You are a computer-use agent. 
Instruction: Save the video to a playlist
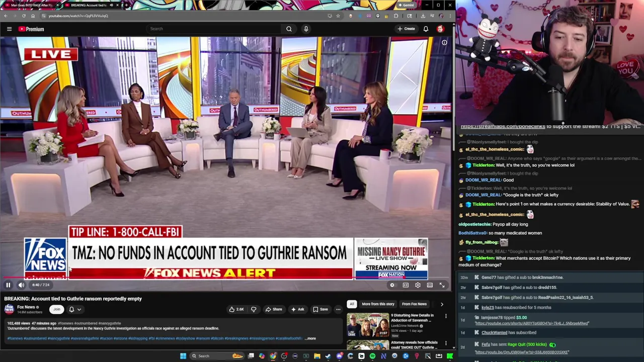click(x=320, y=309)
